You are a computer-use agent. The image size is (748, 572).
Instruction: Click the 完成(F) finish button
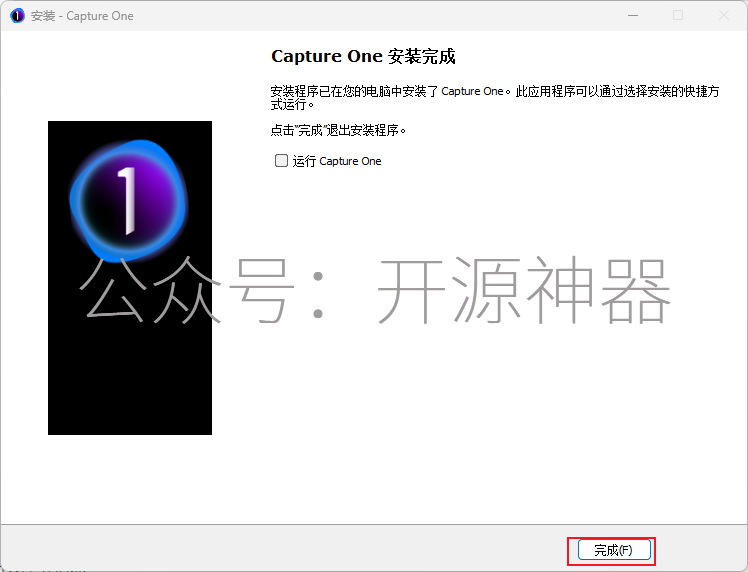(x=614, y=550)
